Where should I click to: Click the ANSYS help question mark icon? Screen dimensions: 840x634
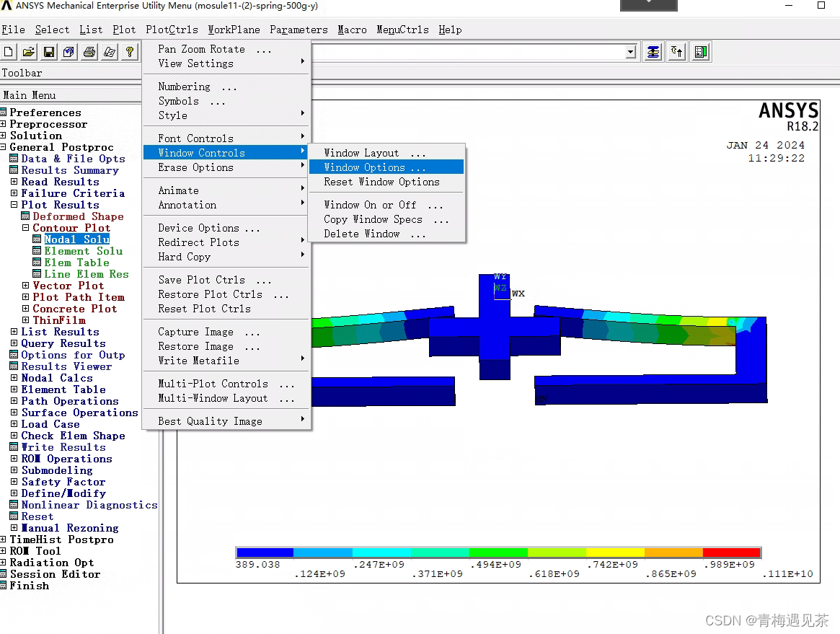130,51
